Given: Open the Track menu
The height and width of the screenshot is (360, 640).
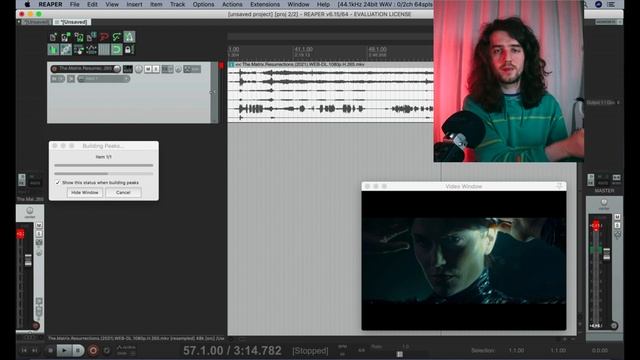Looking at the screenshot, I should (x=178, y=4).
